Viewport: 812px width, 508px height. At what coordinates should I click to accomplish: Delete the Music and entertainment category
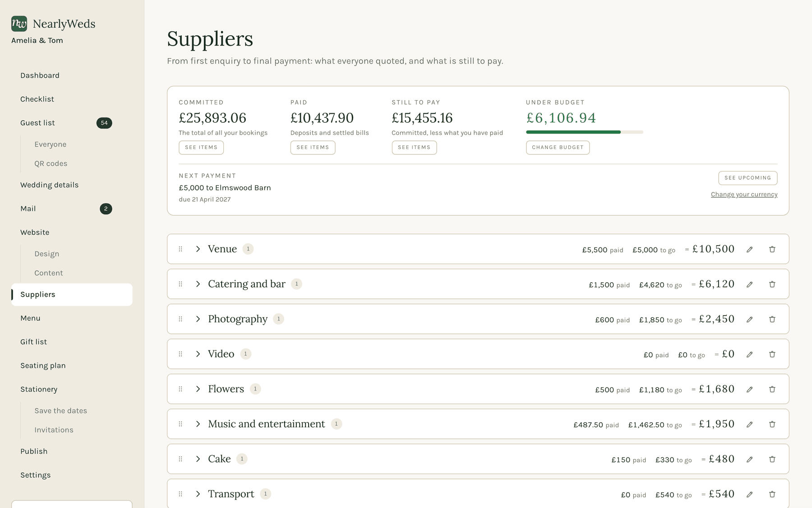(772, 424)
